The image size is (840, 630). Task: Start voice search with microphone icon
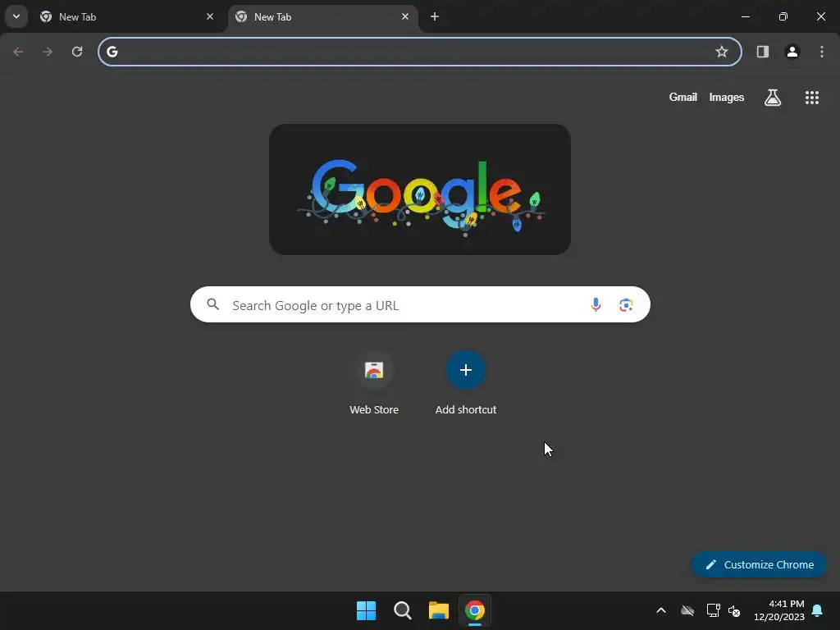[596, 304]
